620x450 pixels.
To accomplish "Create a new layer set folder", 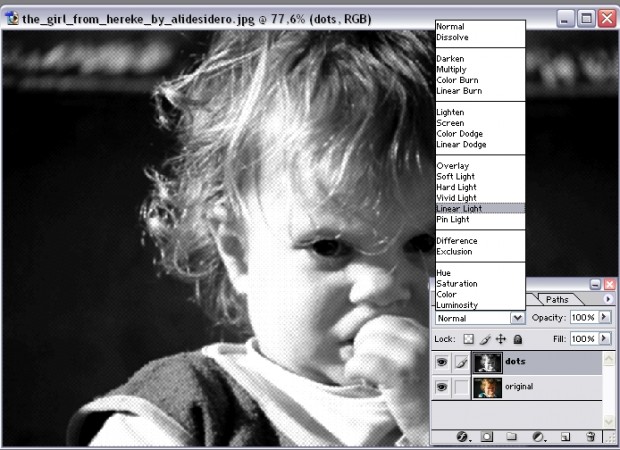I will pyautogui.click(x=511, y=436).
